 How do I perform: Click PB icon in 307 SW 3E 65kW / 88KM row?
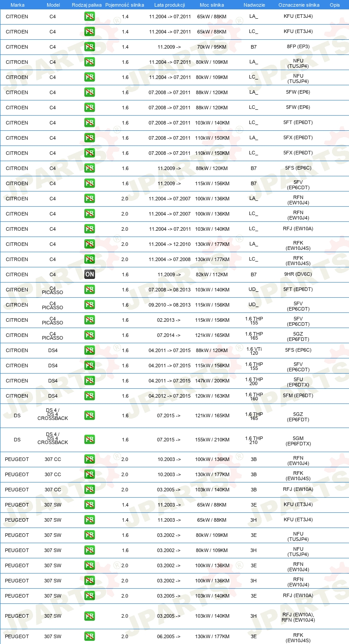click(89, 505)
